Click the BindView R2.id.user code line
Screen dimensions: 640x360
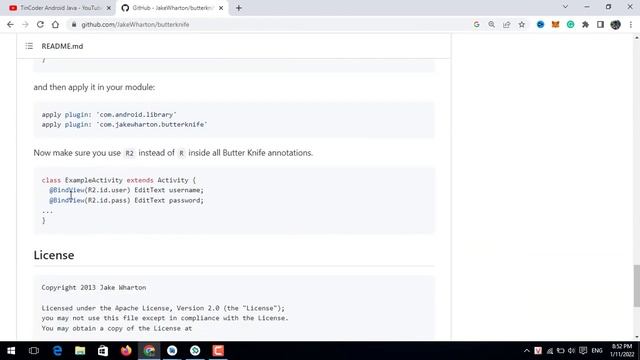[126, 190]
